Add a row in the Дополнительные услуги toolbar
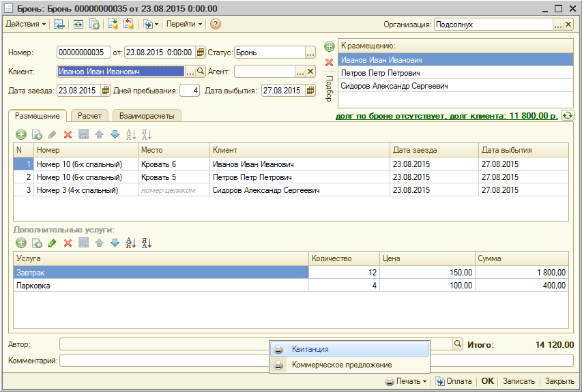582x392 pixels. click(21, 243)
